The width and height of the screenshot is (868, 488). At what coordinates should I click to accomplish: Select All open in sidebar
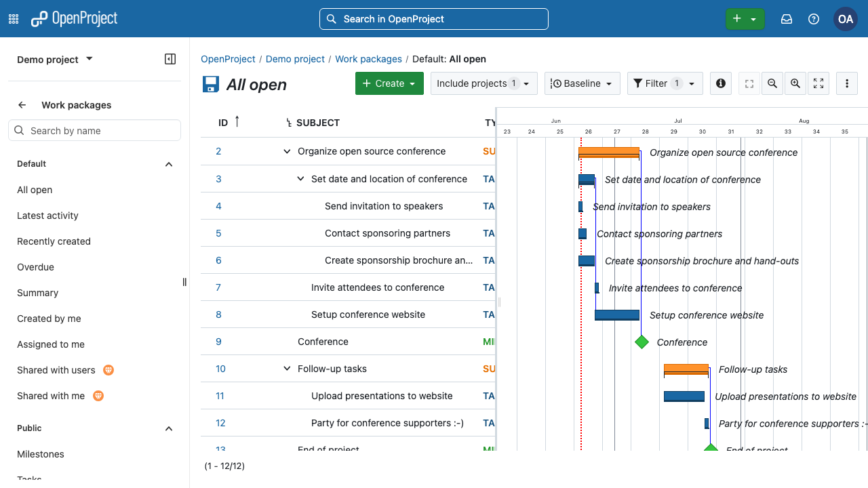pyautogui.click(x=35, y=190)
